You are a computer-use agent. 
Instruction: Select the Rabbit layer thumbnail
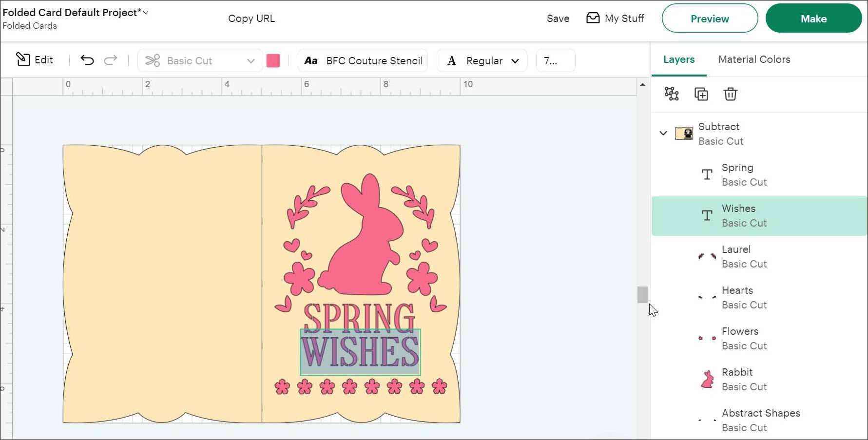coord(707,379)
